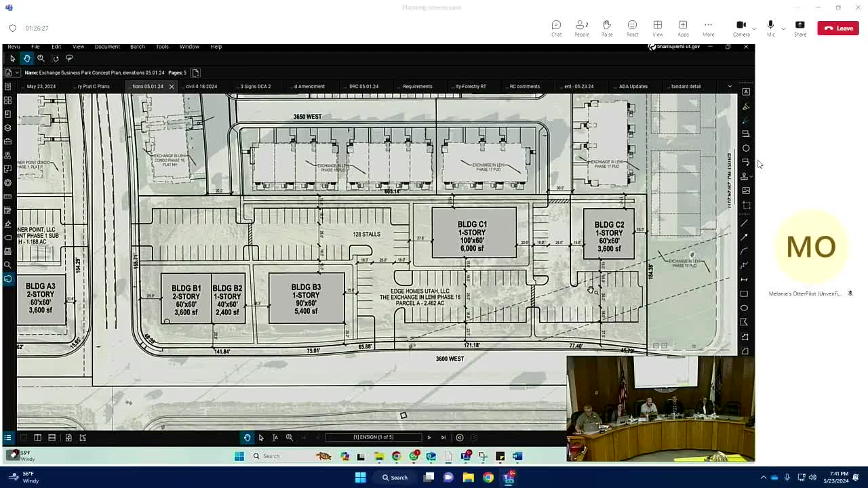868x488 pixels.
Task: Activate the Zoom tool next to the Pan tool
Action: [41, 58]
